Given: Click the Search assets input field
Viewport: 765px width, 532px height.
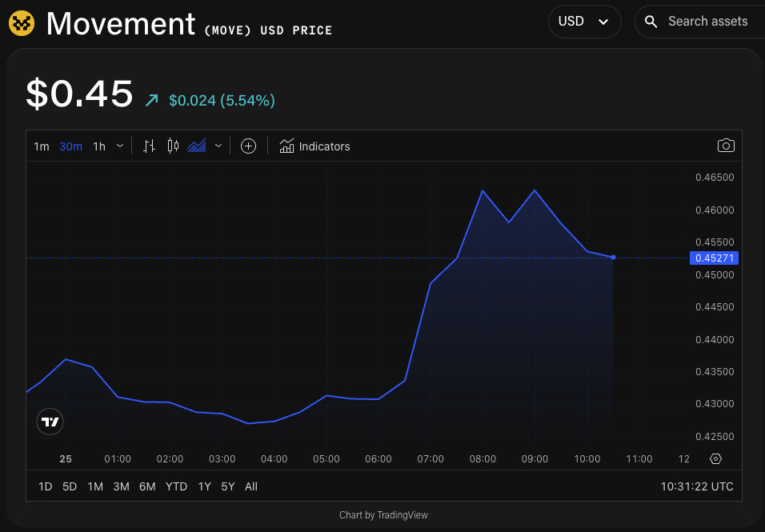Looking at the screenshot, I should coord(707,22).
